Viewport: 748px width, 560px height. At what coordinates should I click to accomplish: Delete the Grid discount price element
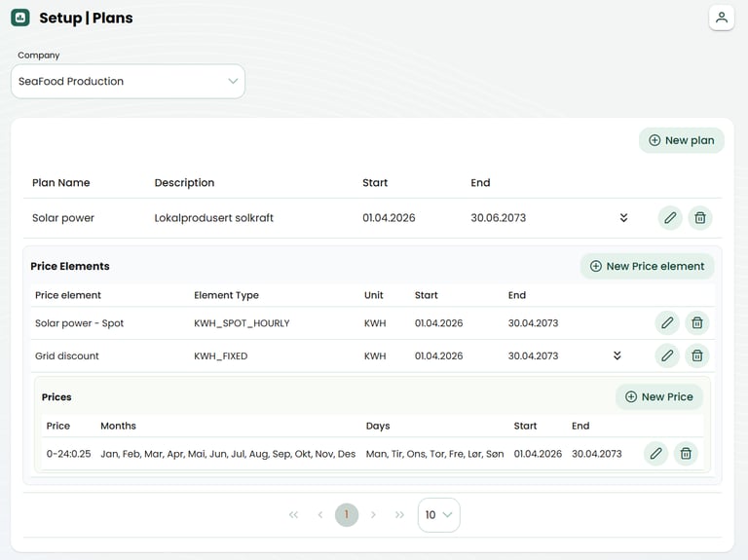[x=696, y=356]
